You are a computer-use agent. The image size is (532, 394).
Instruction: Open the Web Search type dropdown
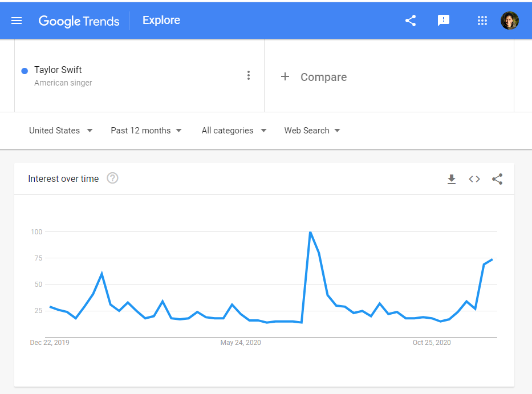pos(312,131)
